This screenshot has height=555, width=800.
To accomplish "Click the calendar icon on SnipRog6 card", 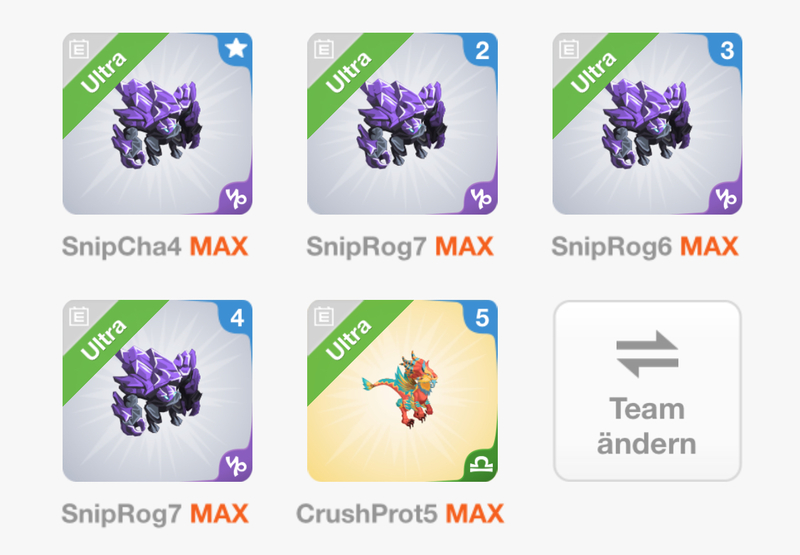I will coord(569,49).
